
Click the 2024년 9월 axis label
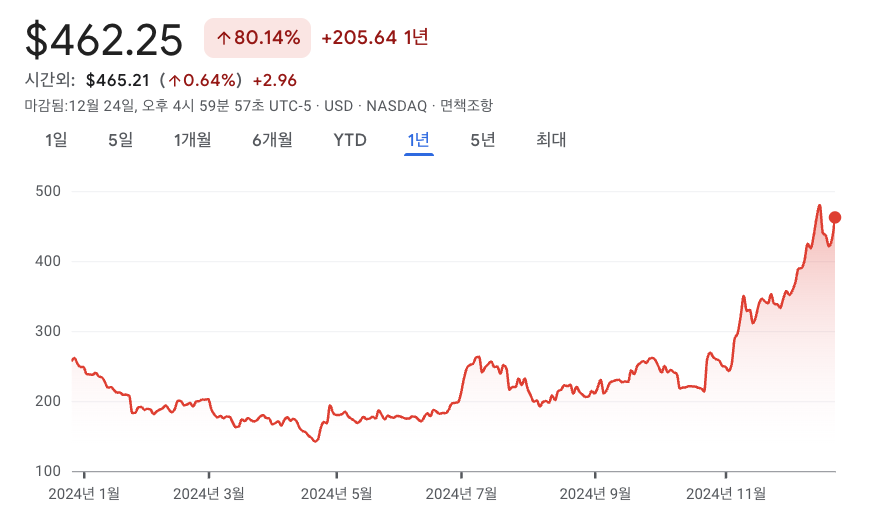tap(595, 493)
